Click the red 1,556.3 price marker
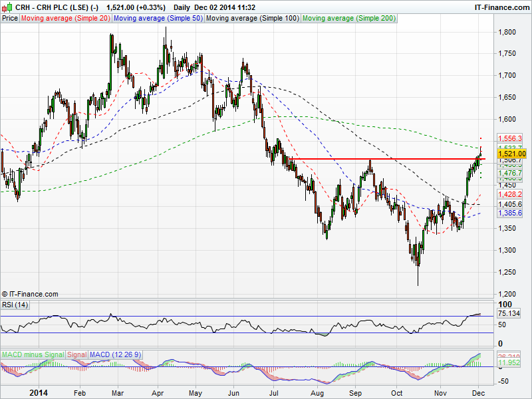Viewport: 532px width, 399px height. 511,138
